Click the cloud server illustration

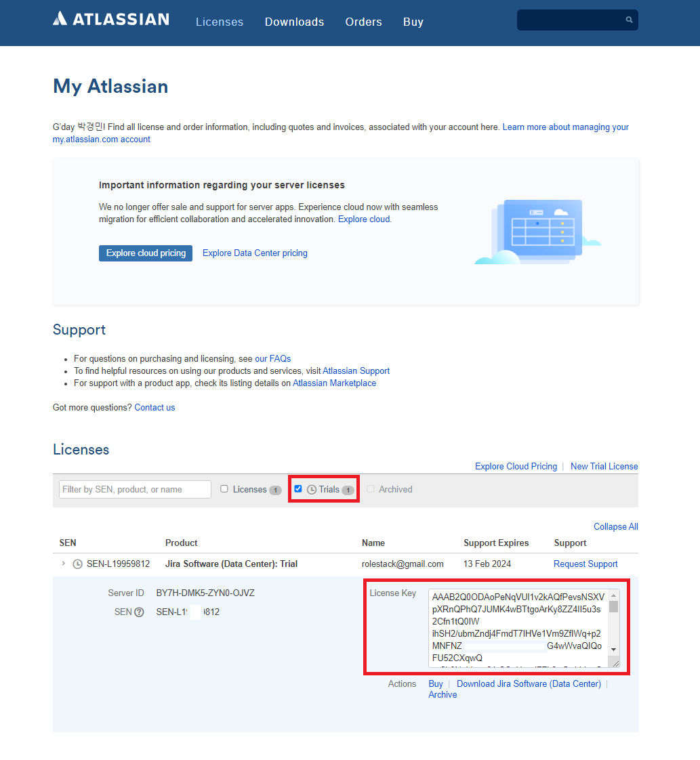538,232
